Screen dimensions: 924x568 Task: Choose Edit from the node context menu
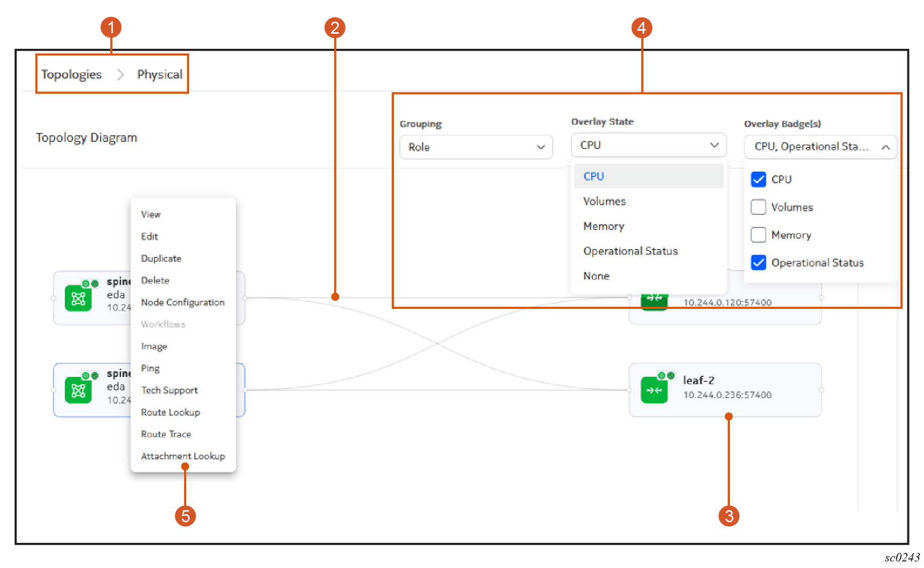click(x=183, y=236)
